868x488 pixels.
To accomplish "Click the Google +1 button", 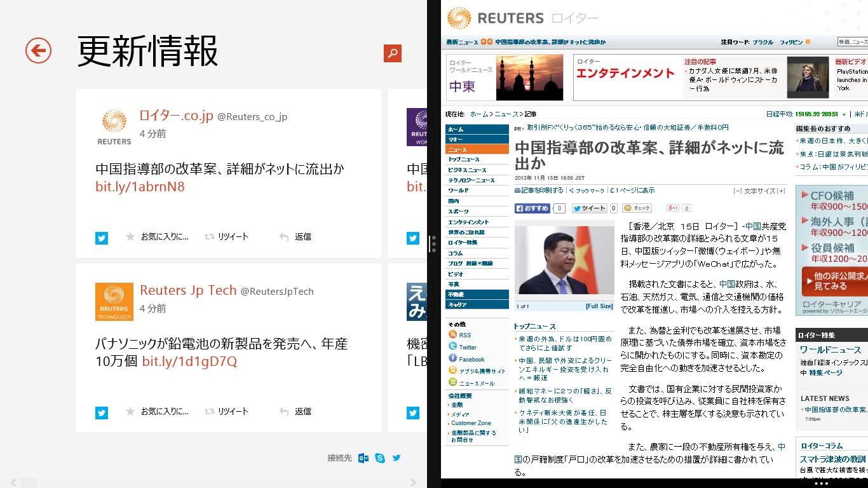I will point(673,208).
